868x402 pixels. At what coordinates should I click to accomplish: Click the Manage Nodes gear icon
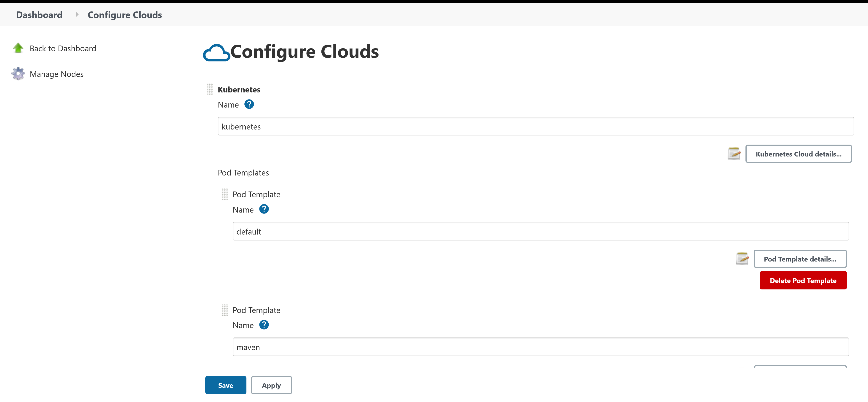[18, 73]
